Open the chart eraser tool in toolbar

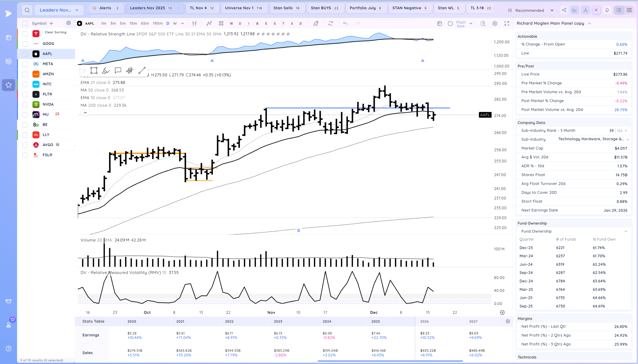[x=316, y=23]
